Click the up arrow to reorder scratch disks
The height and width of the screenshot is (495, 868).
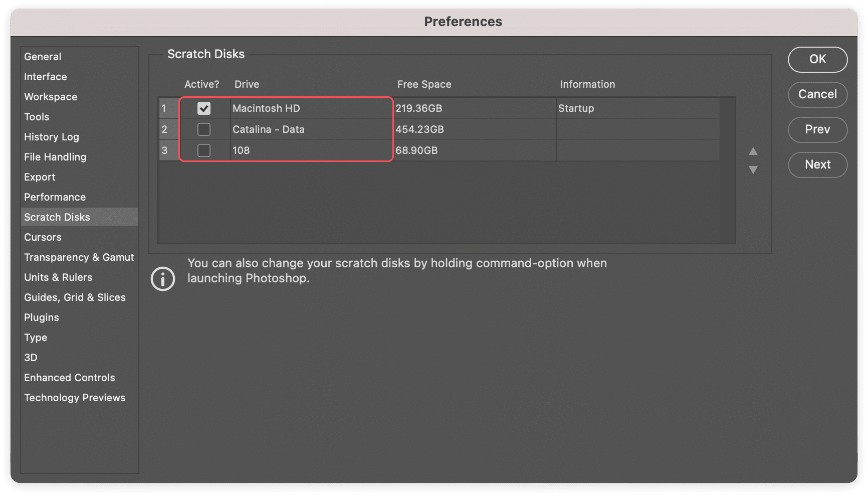tap(753, 151)
